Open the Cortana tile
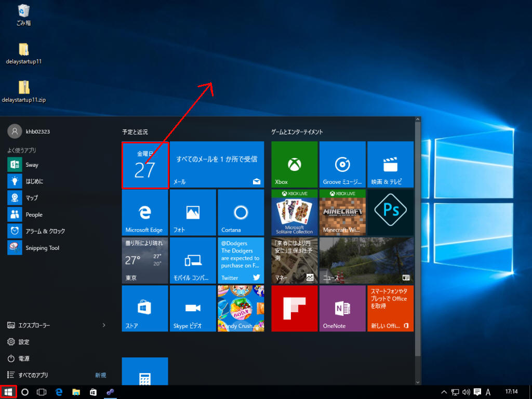Screen dimensions: 532x399 241,212
